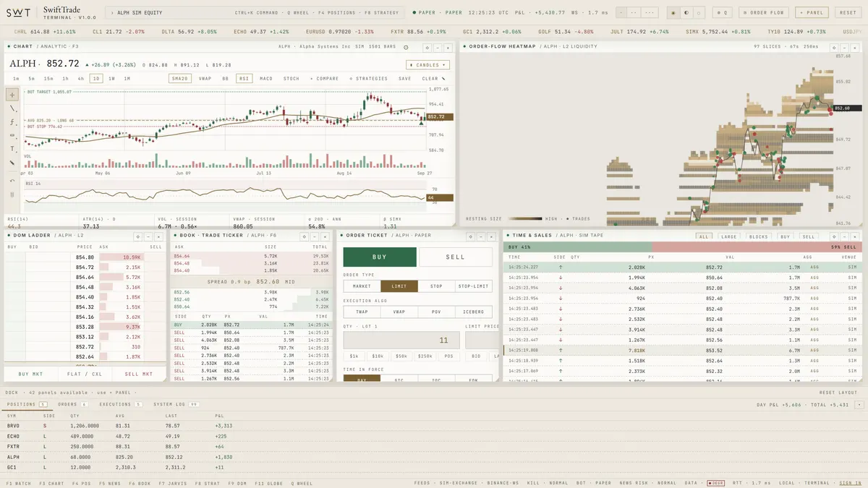Select the LIMIT order type
Viewport: 868px width, 488px height.
[x=399, y=286]
